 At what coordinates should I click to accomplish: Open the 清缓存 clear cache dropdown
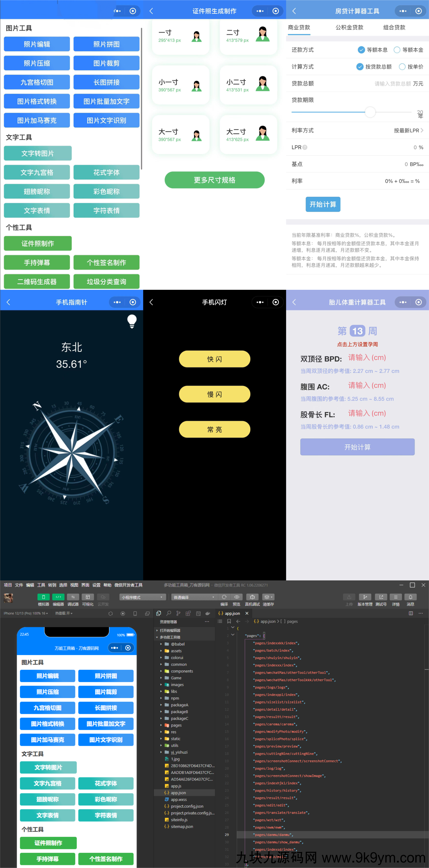(268, 597)
